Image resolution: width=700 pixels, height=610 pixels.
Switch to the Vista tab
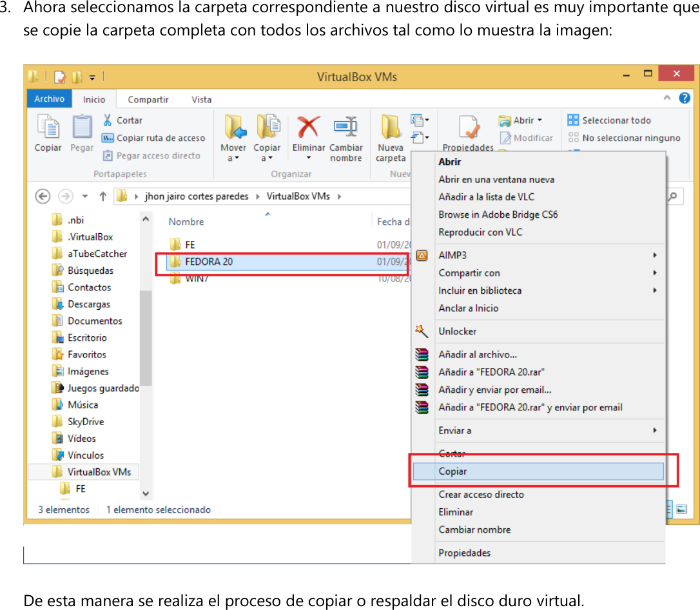(201, 99)
